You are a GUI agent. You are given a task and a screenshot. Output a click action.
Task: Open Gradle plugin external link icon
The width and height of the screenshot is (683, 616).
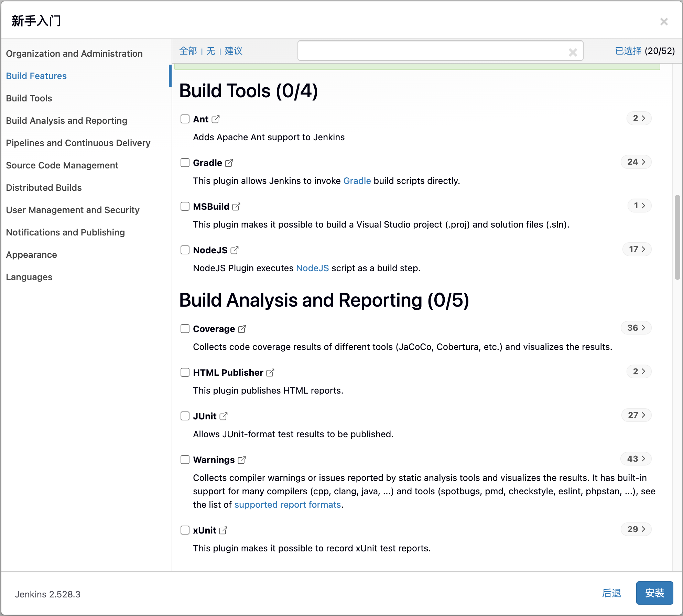click(229, 163)
